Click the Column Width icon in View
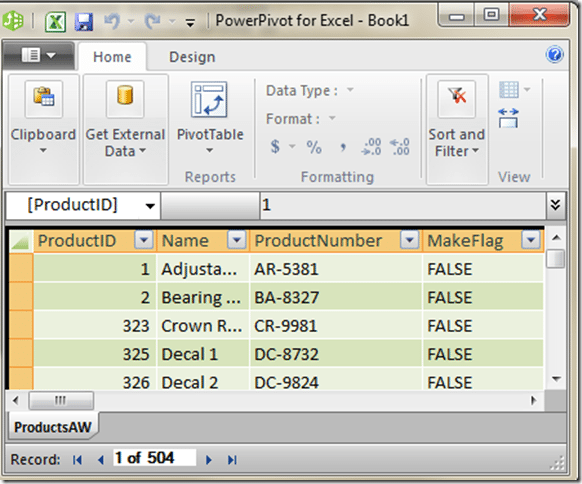Screen dimensions: 582x484 tap(509, 118)
